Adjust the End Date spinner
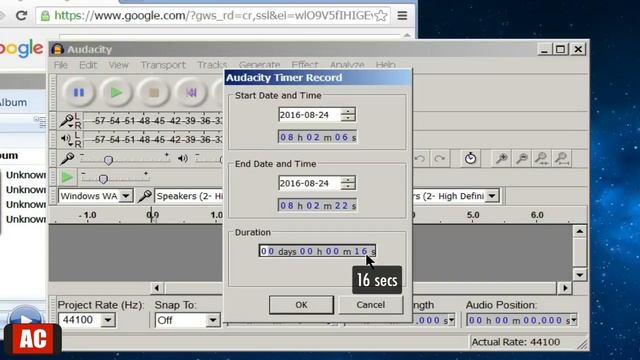 [x=348, y=183]
